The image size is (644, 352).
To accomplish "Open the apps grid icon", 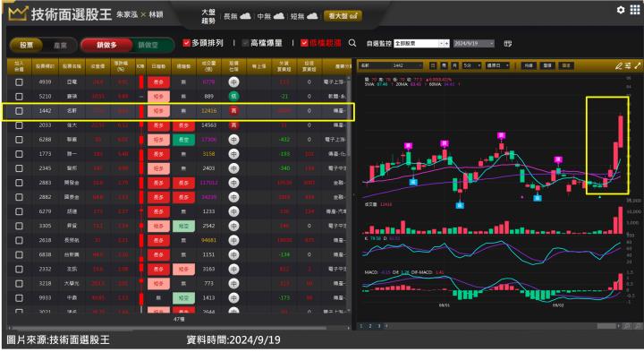I will click(635, 10).
